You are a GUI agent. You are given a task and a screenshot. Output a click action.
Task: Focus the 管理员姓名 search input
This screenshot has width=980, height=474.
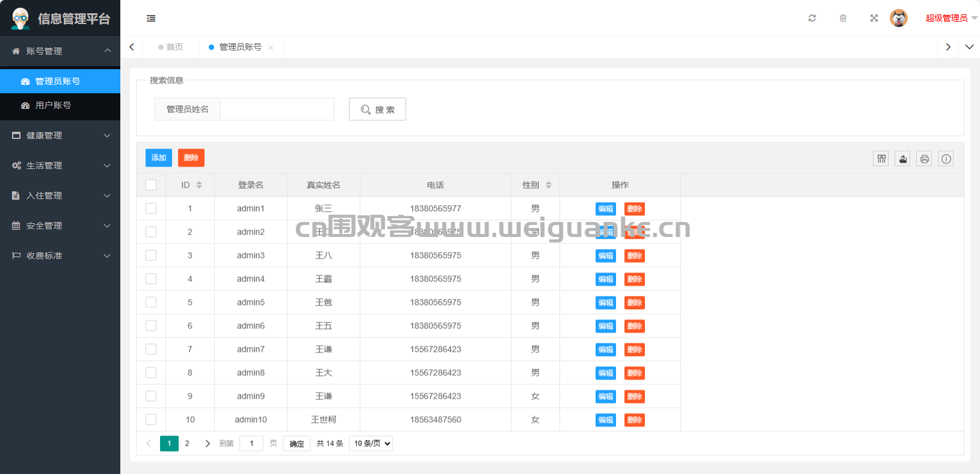277,109
